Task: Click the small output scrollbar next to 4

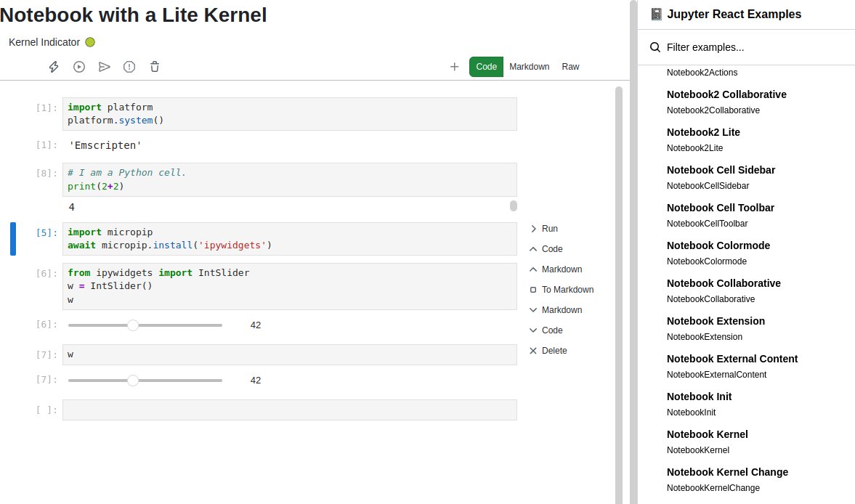Action: 513,206
